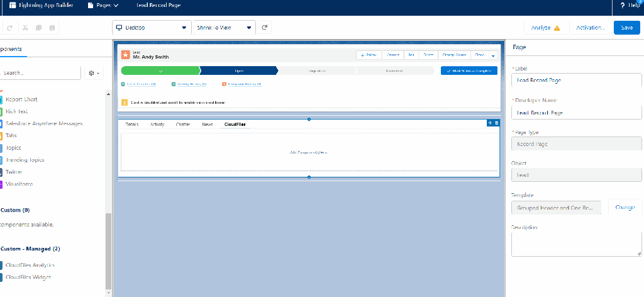The width and height of the screenshot is (644, 297).
Task: Select the Converted stage in path
Action: [x=394, y=70]
